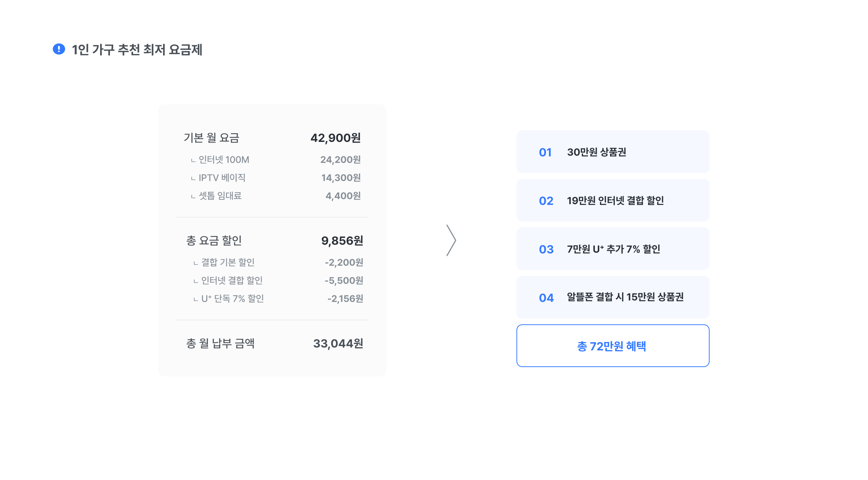The image size is (868, 480).
Task: Click the 총 월 납부 금액 label
Action: [220, 344]
